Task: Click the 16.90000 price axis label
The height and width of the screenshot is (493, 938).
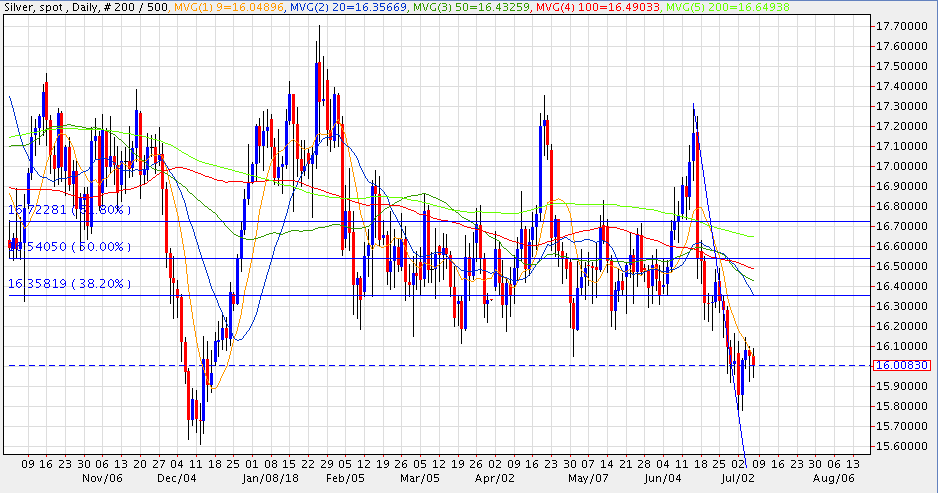Action: point(903,186)
